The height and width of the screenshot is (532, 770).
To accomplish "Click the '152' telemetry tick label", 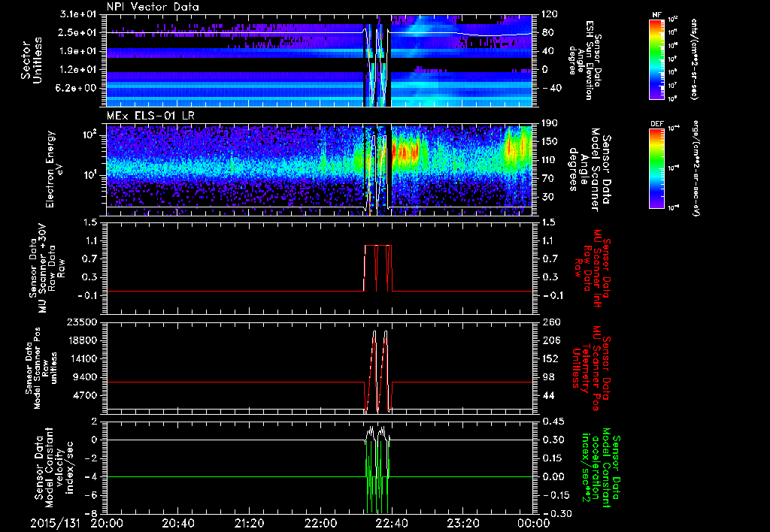I will tap(550, 358).
